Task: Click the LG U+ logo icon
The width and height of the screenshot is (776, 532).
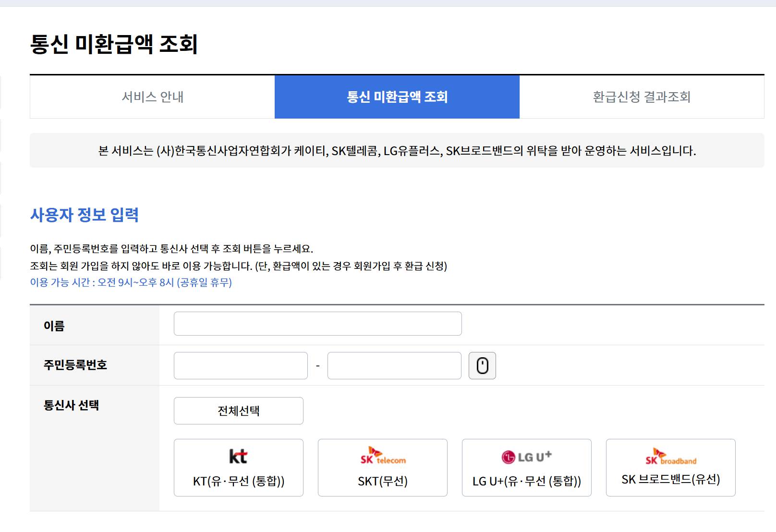Action: (x=527, y=455)
